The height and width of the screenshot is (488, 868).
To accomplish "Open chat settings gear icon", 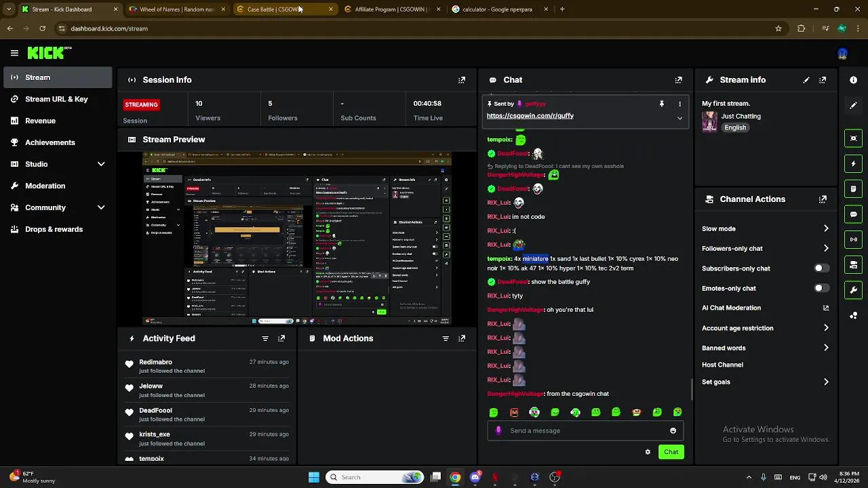I will (x=648, y=452).
